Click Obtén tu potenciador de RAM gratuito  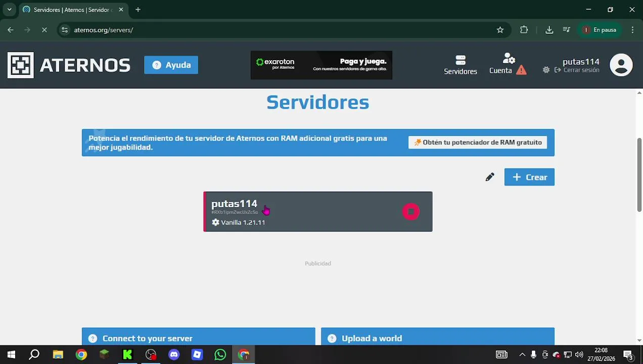478,143
